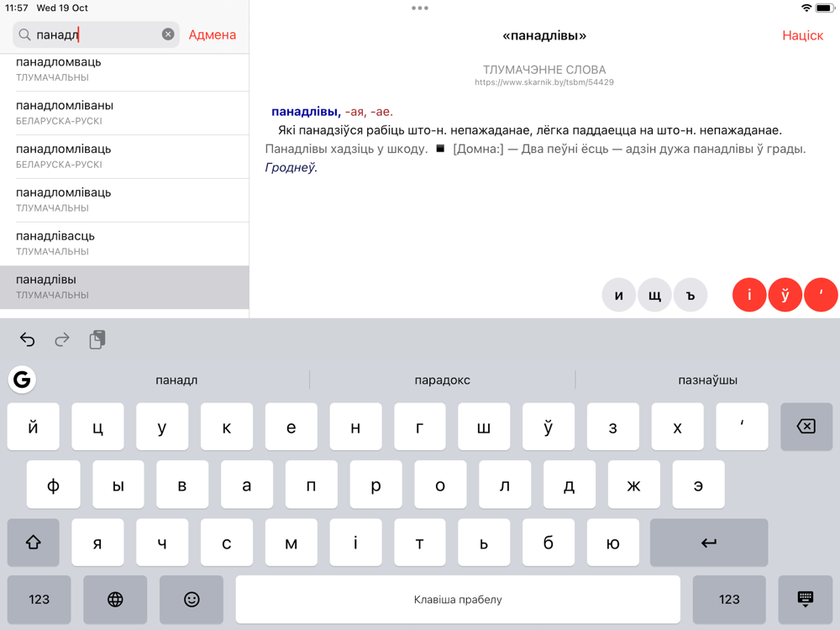Tap the battery status icon
Viewport: 840px width, 630px height.
pyautogui.click(x=825, y=8)
